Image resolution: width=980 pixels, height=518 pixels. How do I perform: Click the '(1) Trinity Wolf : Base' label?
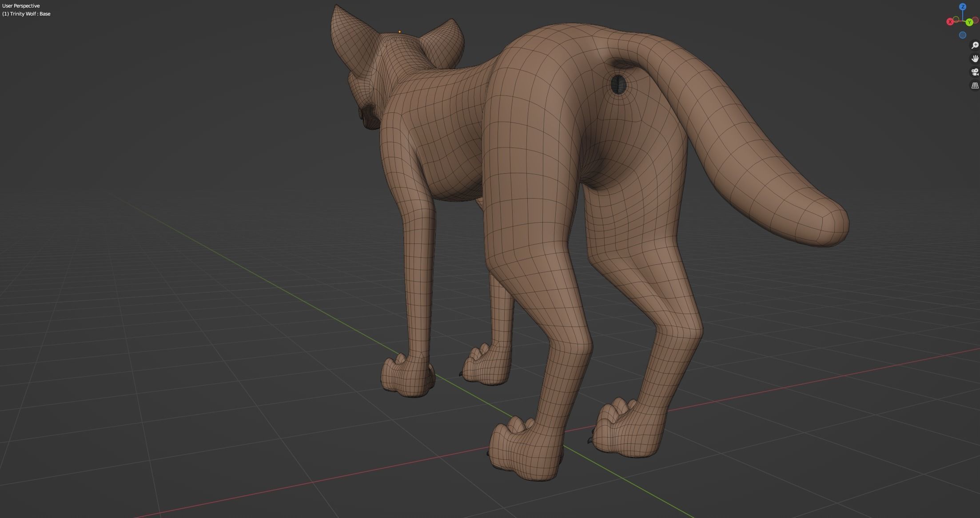click(x=26, y=14)
